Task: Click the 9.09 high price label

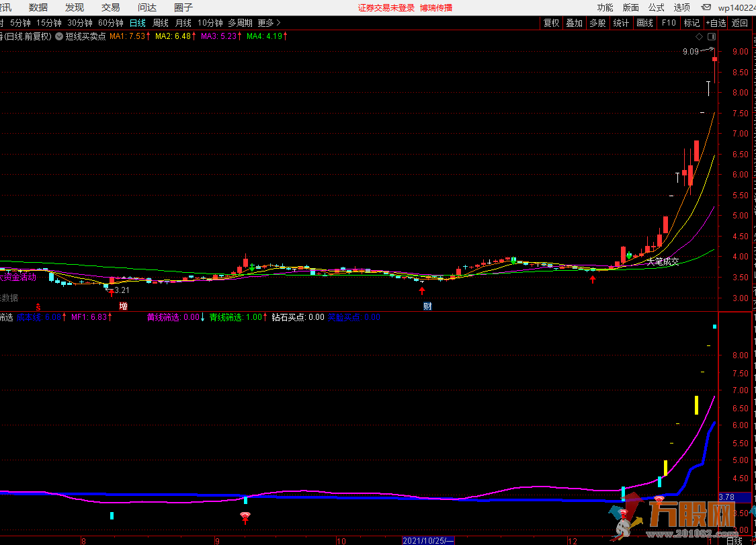Action: (691, 52)
